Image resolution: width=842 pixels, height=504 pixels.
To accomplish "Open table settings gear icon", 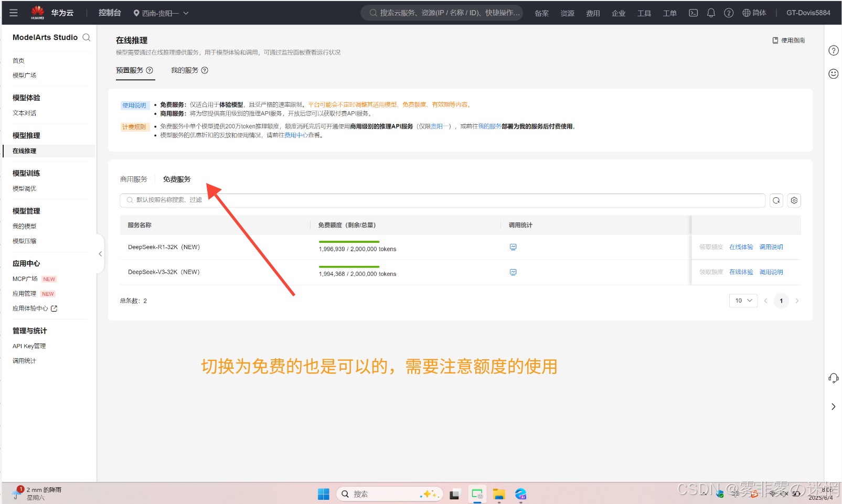I will (x=794, y=200).
